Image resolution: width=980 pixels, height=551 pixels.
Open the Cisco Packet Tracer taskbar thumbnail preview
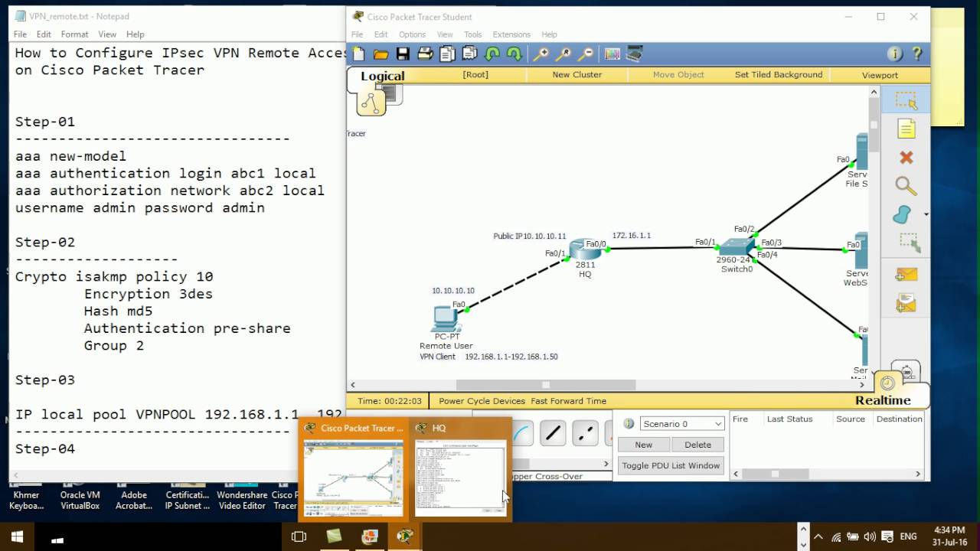click(353, 468)
